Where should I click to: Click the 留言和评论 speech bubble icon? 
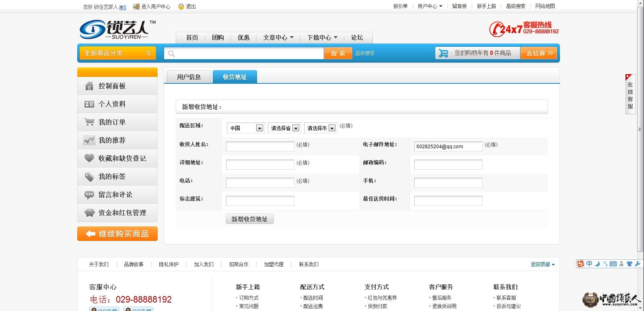click(89, 195)
